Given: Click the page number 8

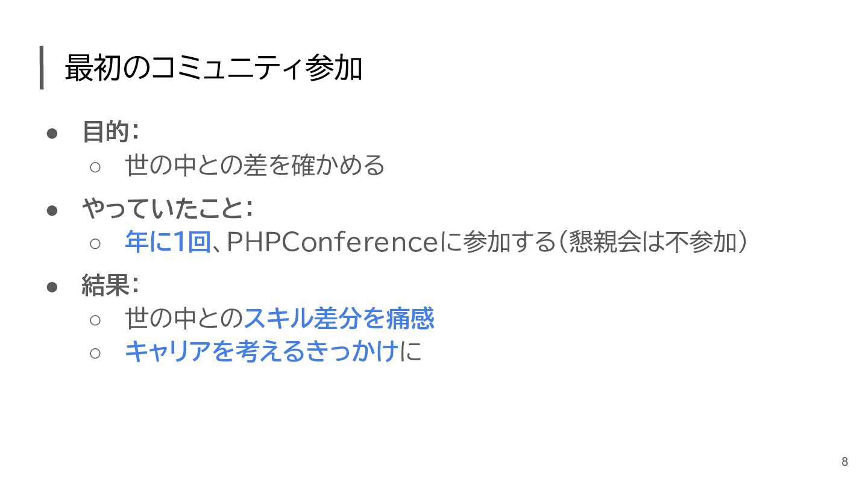Looking at the screenshot, I should point(844,462).
